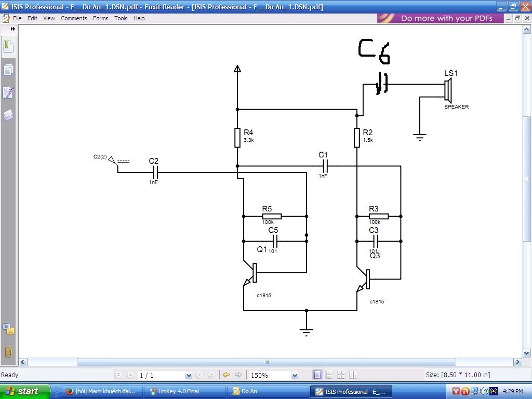This screenshot has height=399, width=532.
Task: Open the Windows start menu
Action: (x=25, y=391)
